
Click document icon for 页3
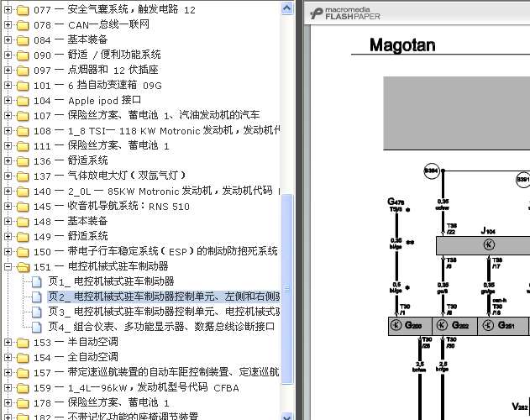(37, 312)
